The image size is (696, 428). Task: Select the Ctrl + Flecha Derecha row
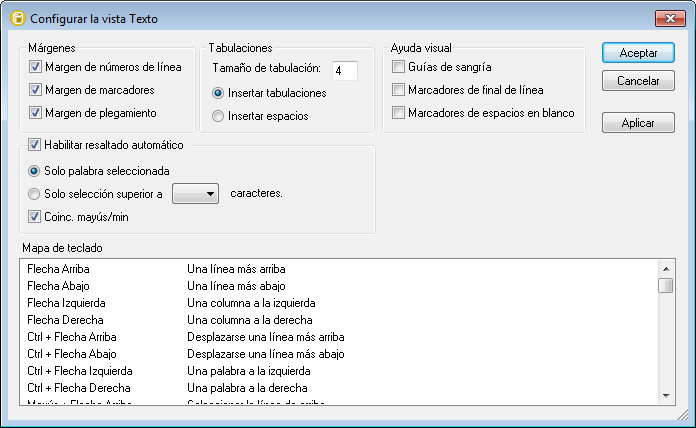(x=339, y=388)
